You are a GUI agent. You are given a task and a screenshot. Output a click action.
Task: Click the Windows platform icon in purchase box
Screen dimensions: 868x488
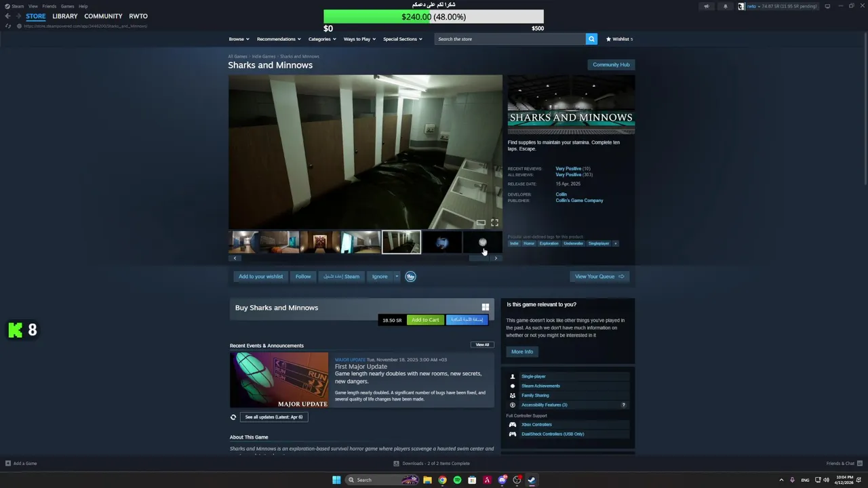tap(485, 307)
